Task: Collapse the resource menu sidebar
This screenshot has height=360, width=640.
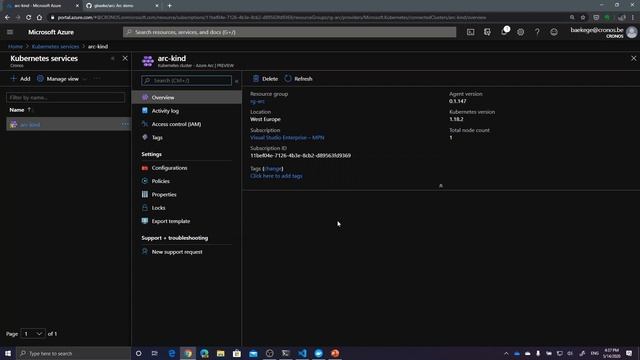Action: (x=237, y=81)
